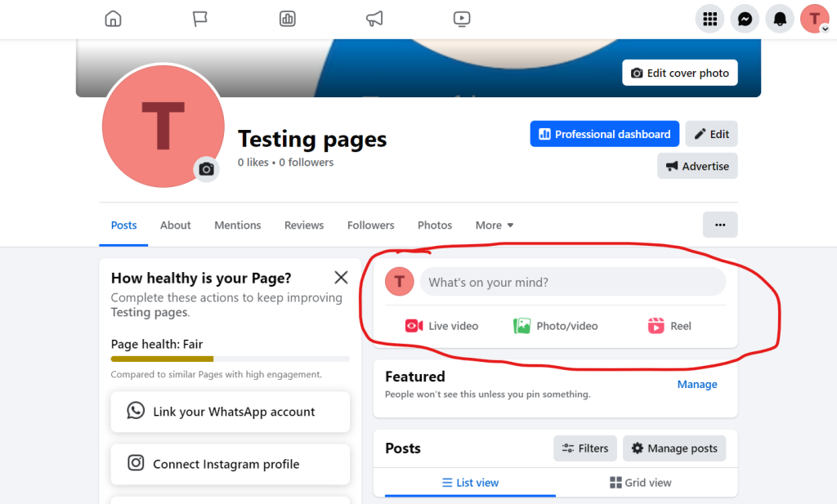
Task: Click the Manage link in Featured
Action: [696, 384]
